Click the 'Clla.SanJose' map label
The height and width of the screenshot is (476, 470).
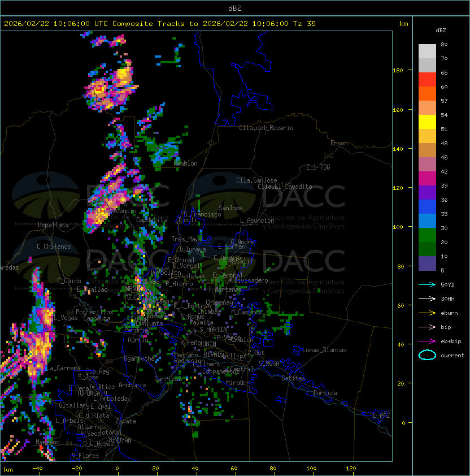click(256, 180)
